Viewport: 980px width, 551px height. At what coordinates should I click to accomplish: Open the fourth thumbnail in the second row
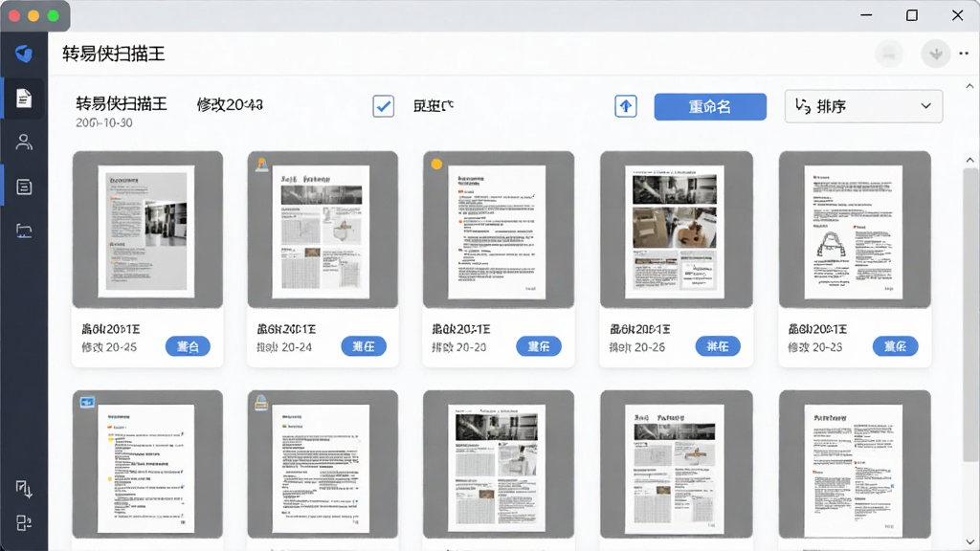point(677,464)
